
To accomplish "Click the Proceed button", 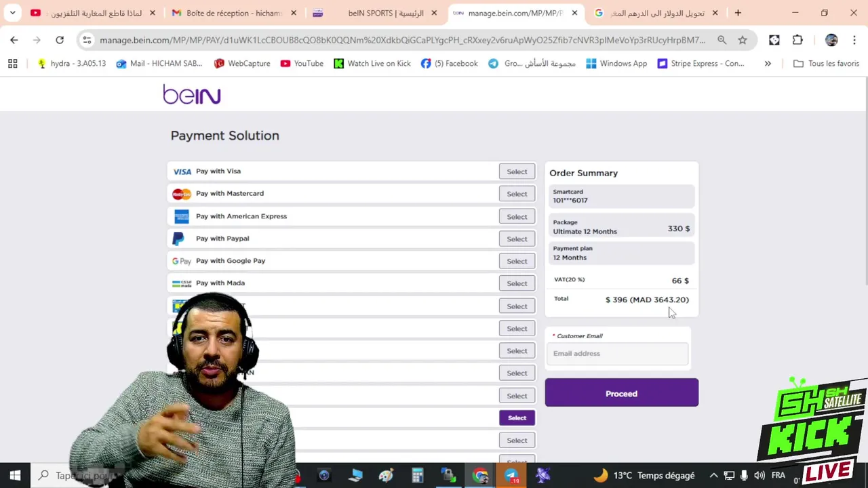I will (x=621, y=393).
